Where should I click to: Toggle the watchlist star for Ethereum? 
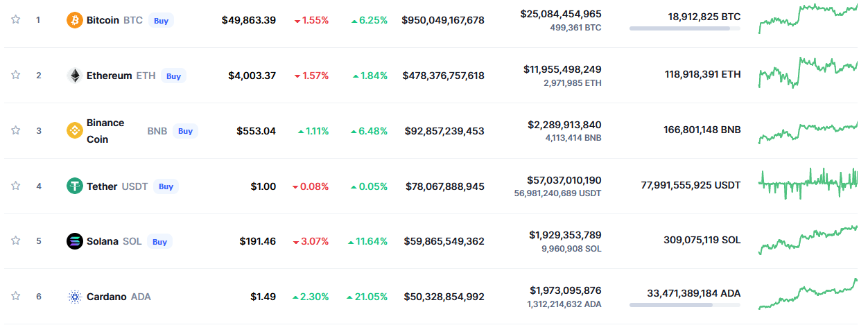tap(15, 75)
